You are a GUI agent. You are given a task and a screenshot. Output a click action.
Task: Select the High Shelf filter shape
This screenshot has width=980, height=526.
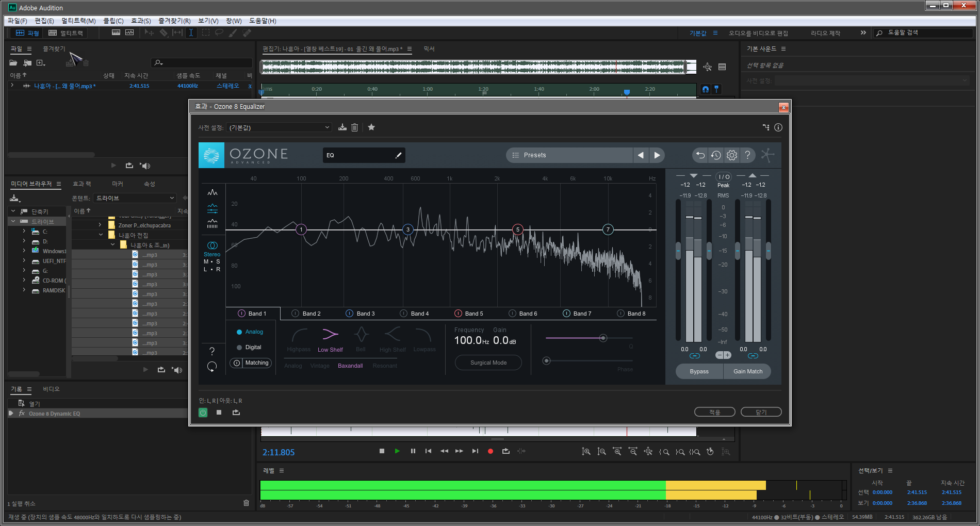393,340
